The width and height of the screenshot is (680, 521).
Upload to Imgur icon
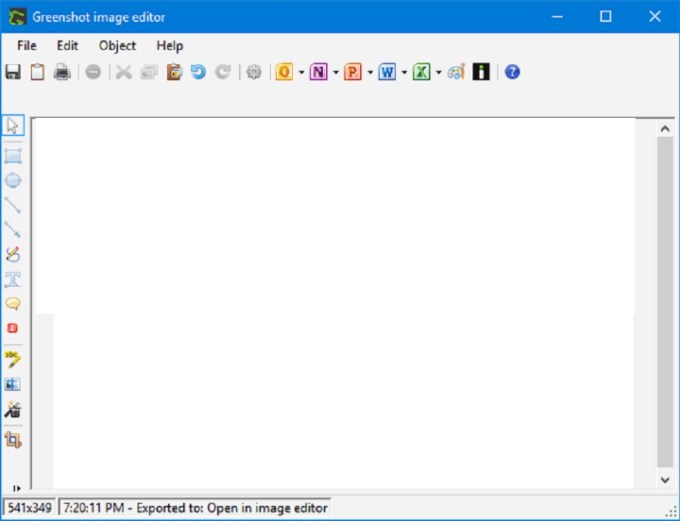481,72
